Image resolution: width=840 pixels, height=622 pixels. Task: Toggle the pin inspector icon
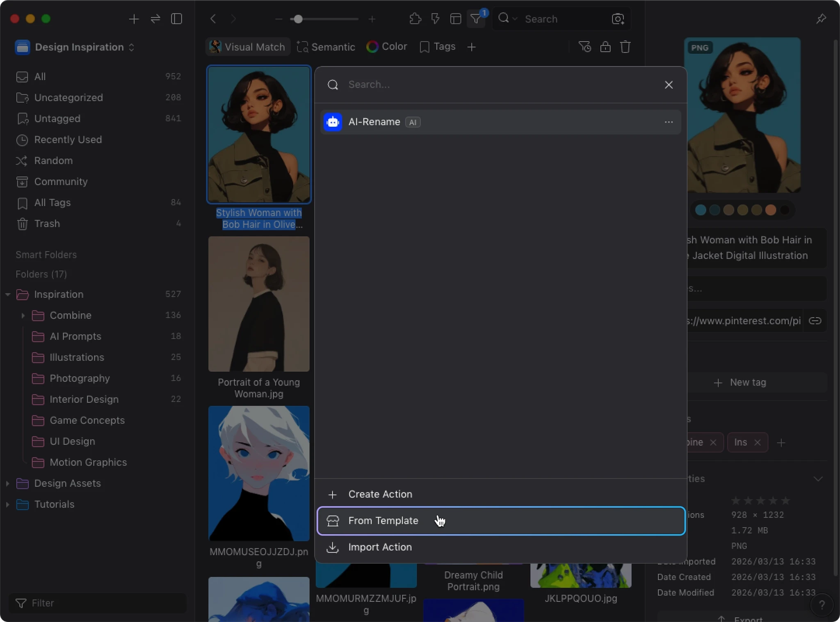(x=821, y=19)
